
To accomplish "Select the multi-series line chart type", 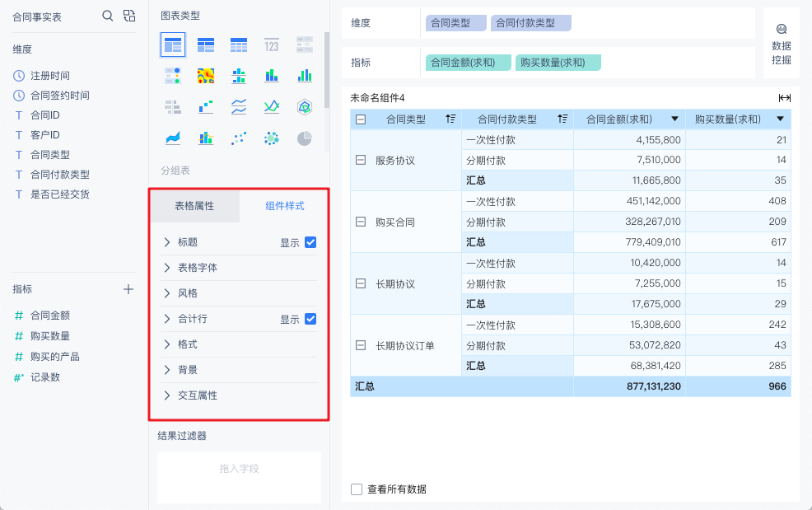I will click(272, 107).
